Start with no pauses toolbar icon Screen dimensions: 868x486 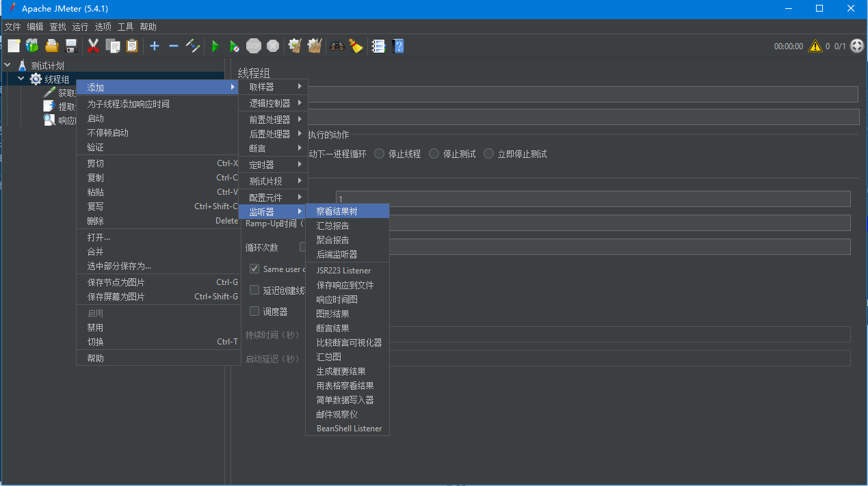pos(234,46)
